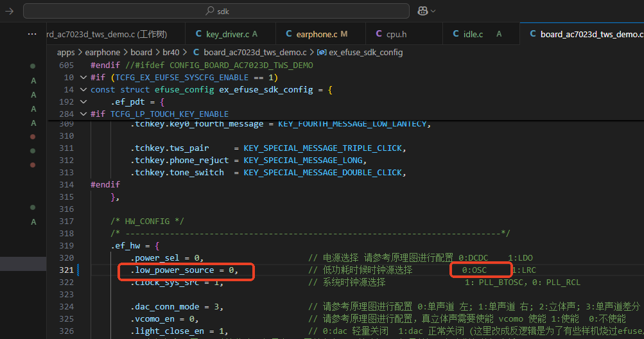
Task: Click the .clock_sys_src = 1 code line
Action: [x=177, y=282]
